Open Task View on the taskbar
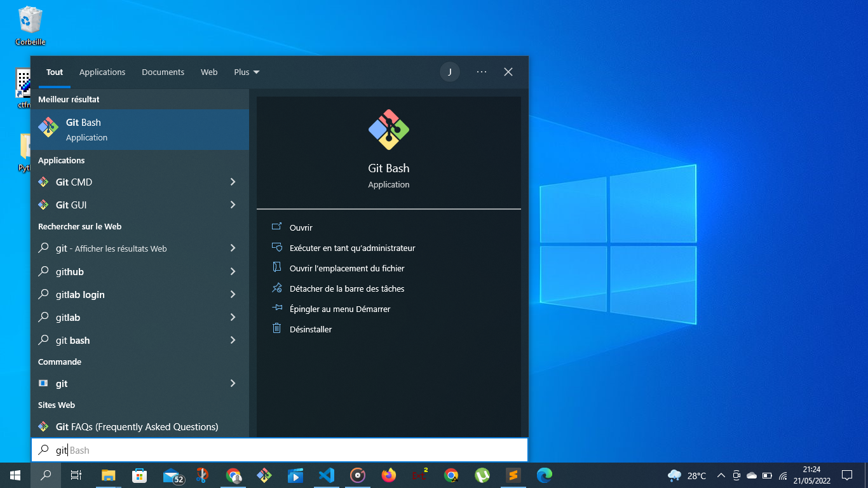This screenshot has height=488, width=868. 76,475
